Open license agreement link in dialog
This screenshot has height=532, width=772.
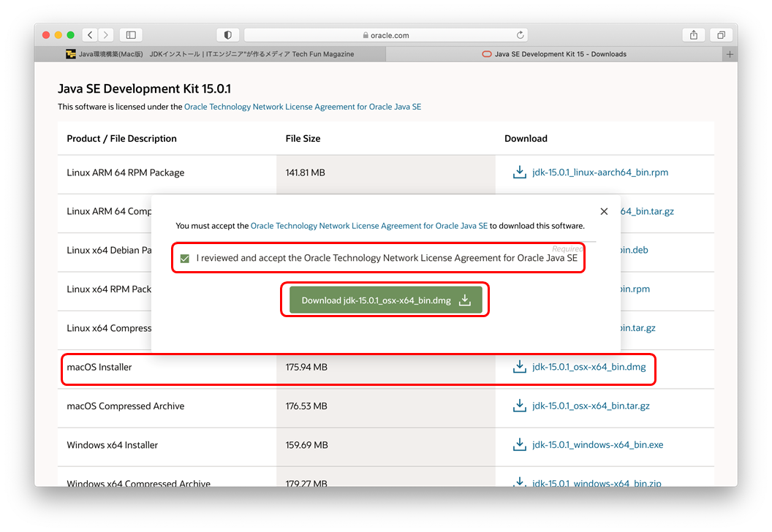coord(368,226)
